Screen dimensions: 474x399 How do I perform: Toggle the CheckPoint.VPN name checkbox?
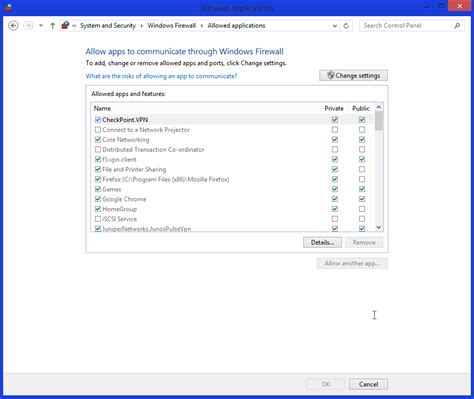coord(98,120)
